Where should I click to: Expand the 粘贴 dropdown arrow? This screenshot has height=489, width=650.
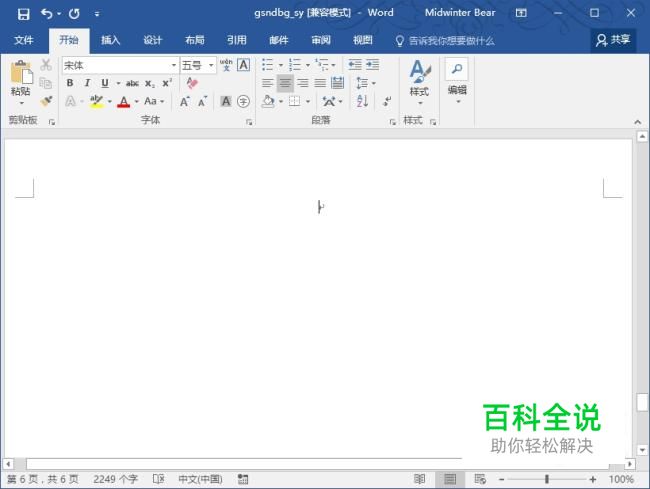(22, 103)
